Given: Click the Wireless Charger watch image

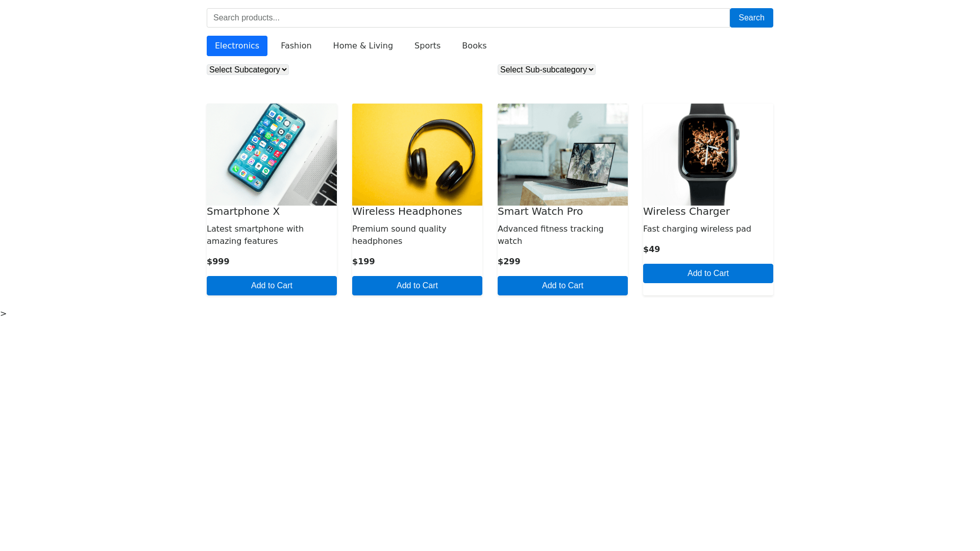Looking at the screenshot, I should [708, 155].
